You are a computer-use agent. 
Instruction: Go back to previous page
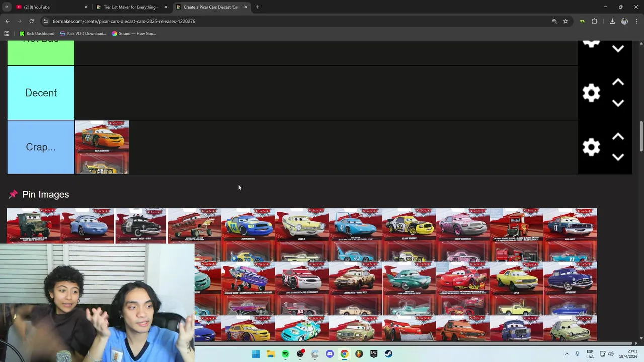(x=7, y=21)
